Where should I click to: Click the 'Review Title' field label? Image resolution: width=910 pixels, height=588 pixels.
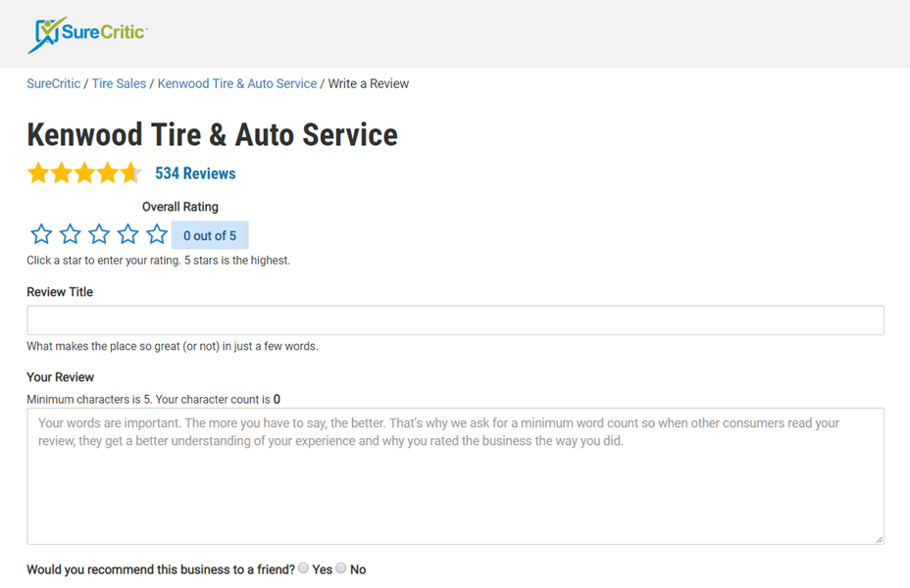(x=60, y=292)
